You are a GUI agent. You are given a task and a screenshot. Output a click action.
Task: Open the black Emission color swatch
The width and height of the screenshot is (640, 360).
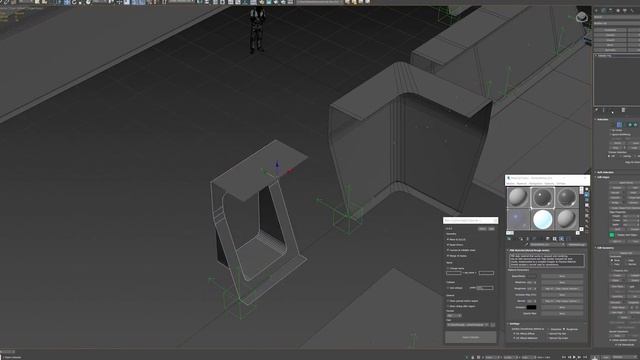point(531,307)
